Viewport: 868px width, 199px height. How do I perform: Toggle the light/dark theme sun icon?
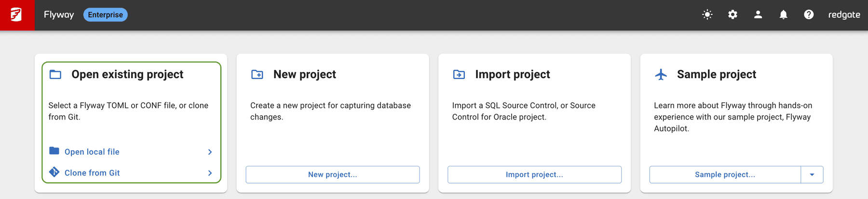tap(707, 15)
